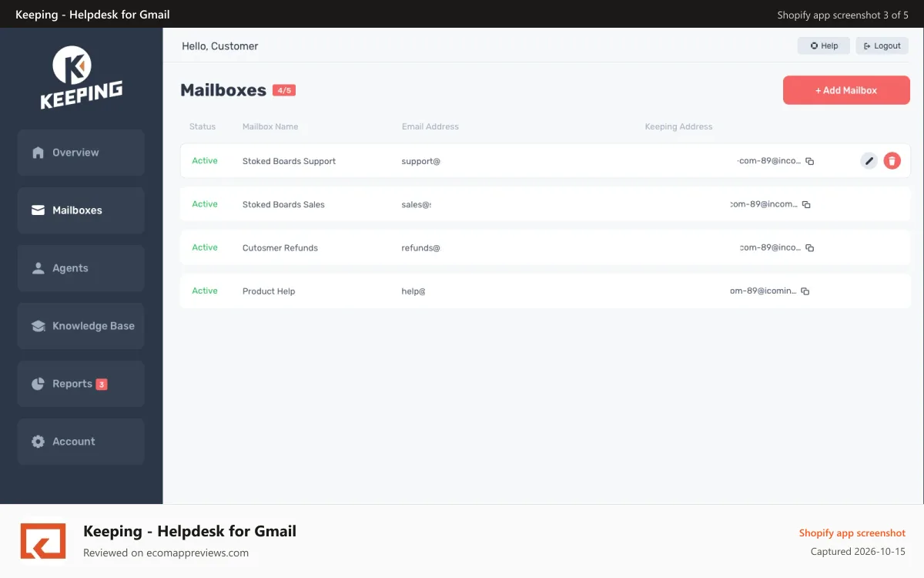Click Keeping address text in Stoked Boards Sales row
924x578 pixels.
[765, 204]
